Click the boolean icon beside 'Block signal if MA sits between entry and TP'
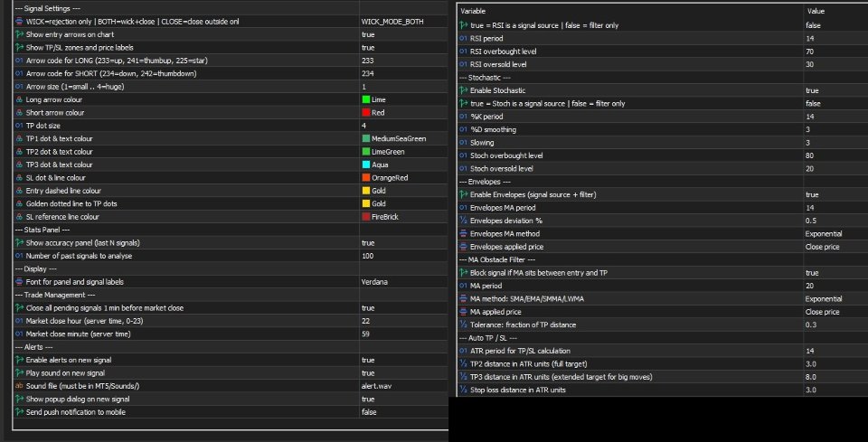 (464, 273)
